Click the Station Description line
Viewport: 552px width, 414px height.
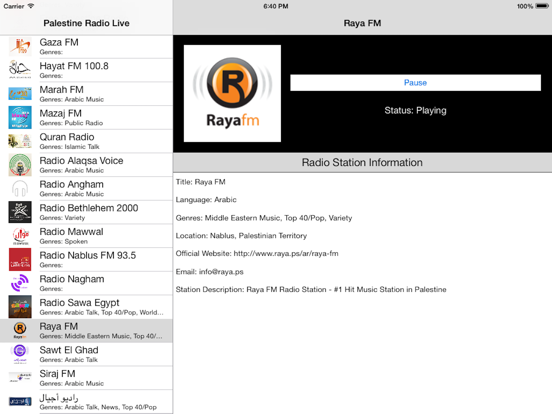pos(311,289)
